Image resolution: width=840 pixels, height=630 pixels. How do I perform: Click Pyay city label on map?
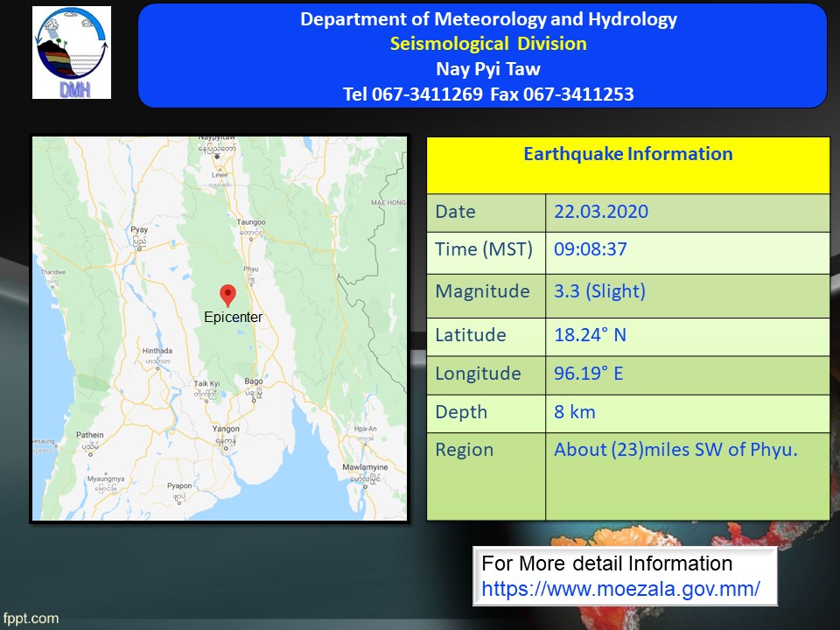point(139,229)
